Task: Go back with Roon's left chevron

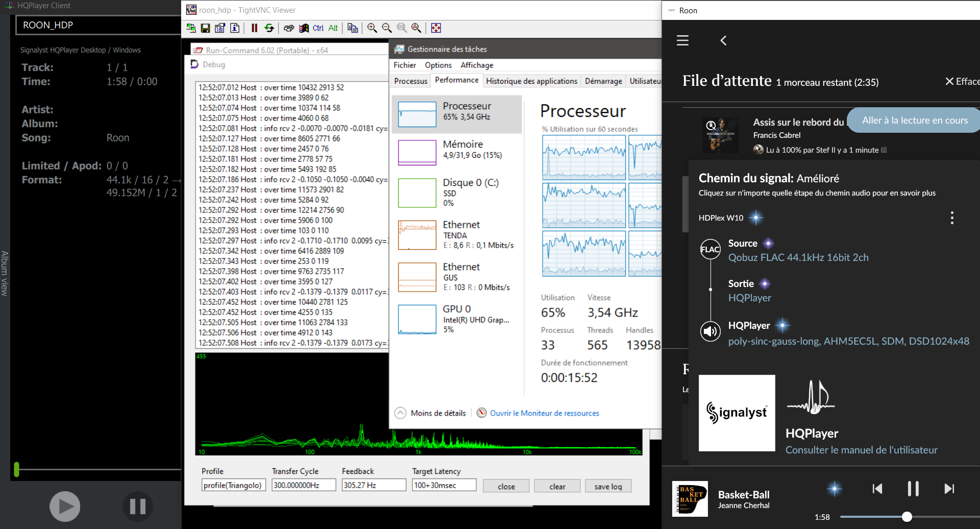Action: 723,40
